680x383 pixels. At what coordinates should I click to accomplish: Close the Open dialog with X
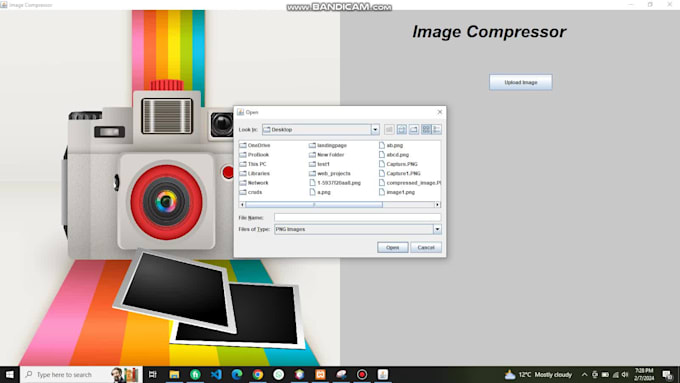click(x=440, y=112)
